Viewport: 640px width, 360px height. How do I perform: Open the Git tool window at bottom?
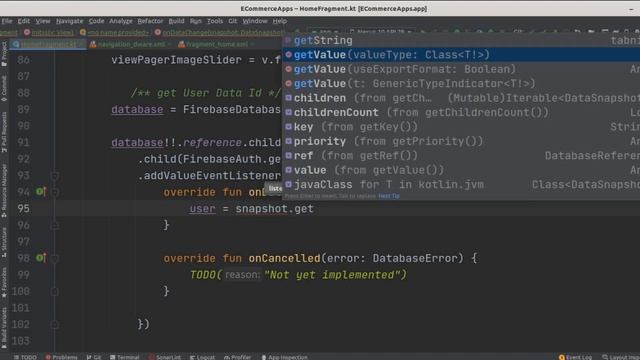tap(94, 357)
